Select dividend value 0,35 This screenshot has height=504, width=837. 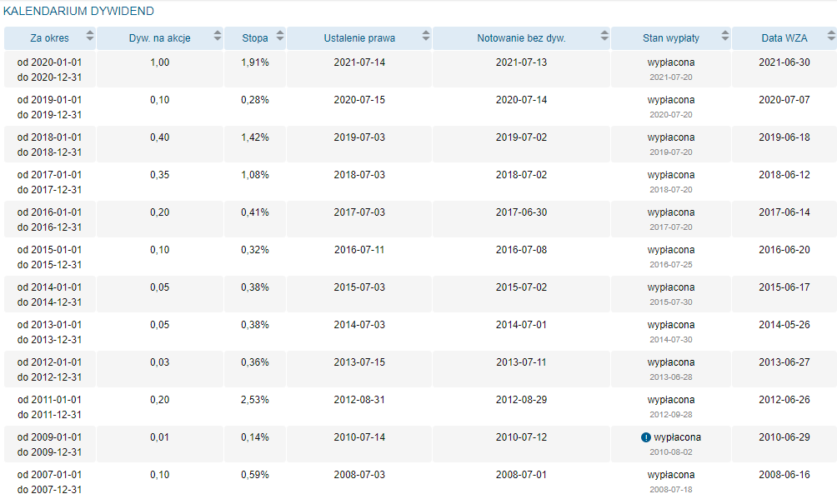tap(159, 175)
